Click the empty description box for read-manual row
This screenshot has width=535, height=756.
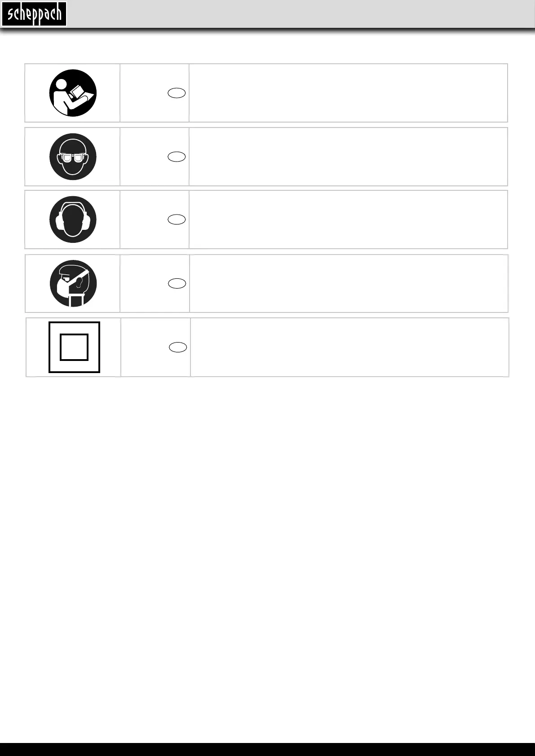point(348,93)
